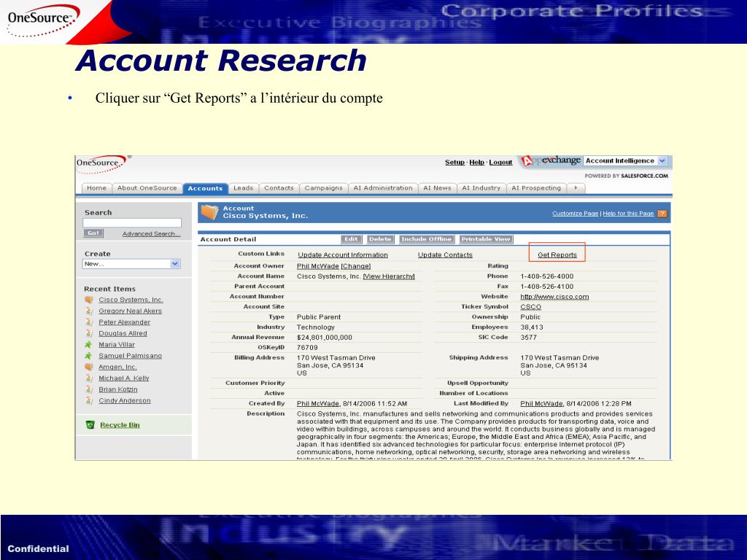Click the green Recycle Bin icon
This screenshot has width=747, height=560.
click(90, 425)
